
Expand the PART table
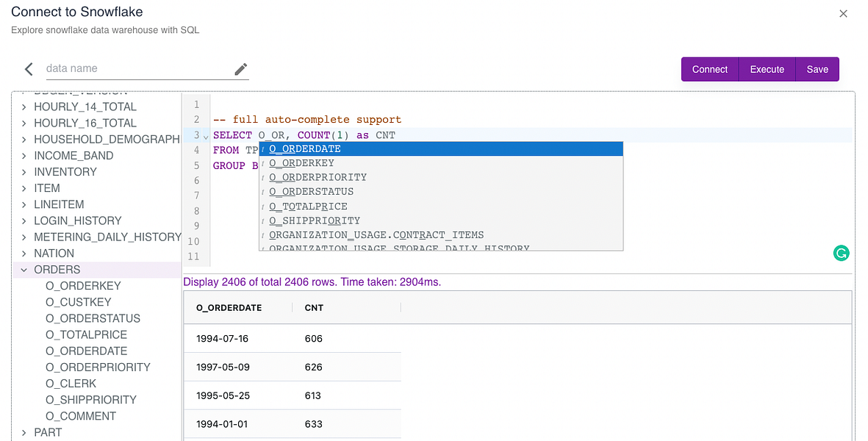(24, 432)
